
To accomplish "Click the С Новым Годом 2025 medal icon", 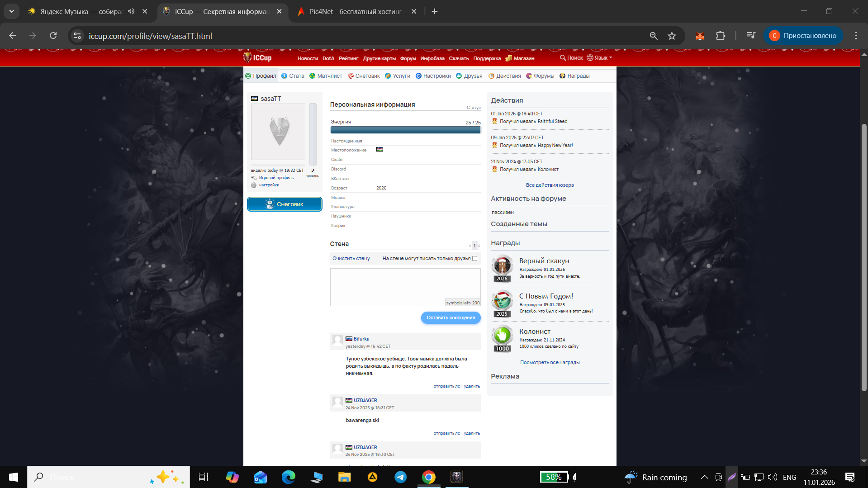I will pyautogui.click(x=502, y=303).
